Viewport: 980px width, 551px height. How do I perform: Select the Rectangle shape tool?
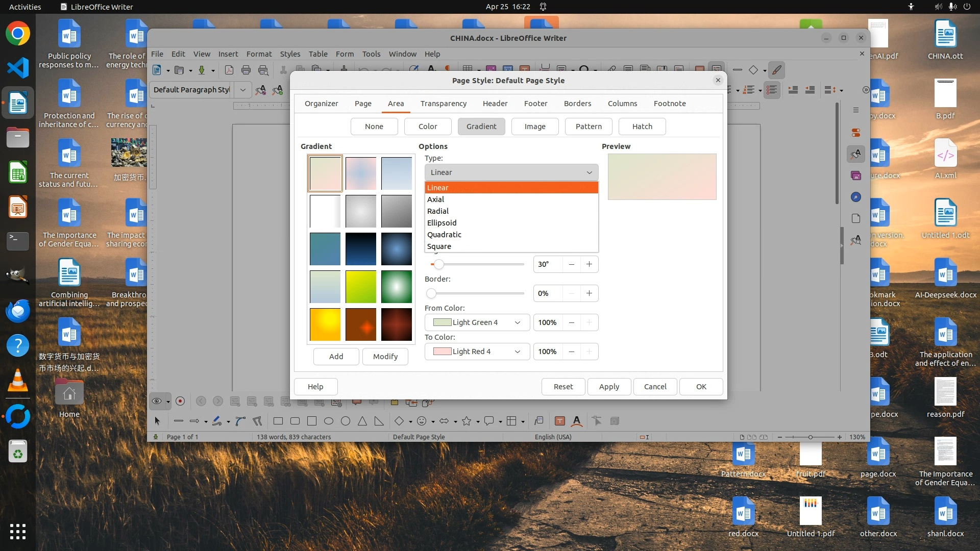(278, 421)
